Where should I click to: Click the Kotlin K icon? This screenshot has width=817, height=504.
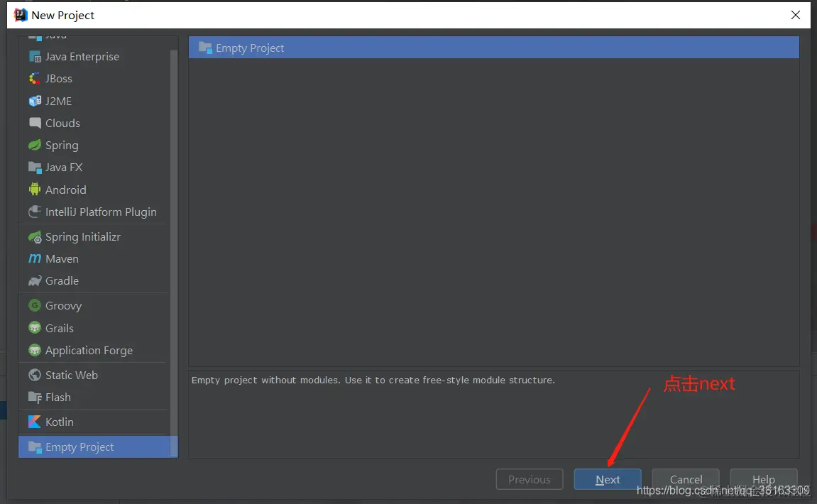click(x=35, y=422)
